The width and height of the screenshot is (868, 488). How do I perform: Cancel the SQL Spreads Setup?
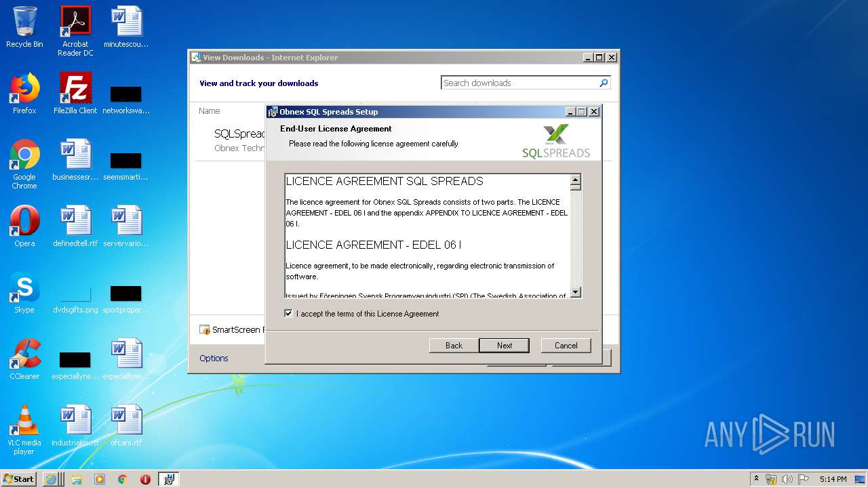click(x=566, y=346)
